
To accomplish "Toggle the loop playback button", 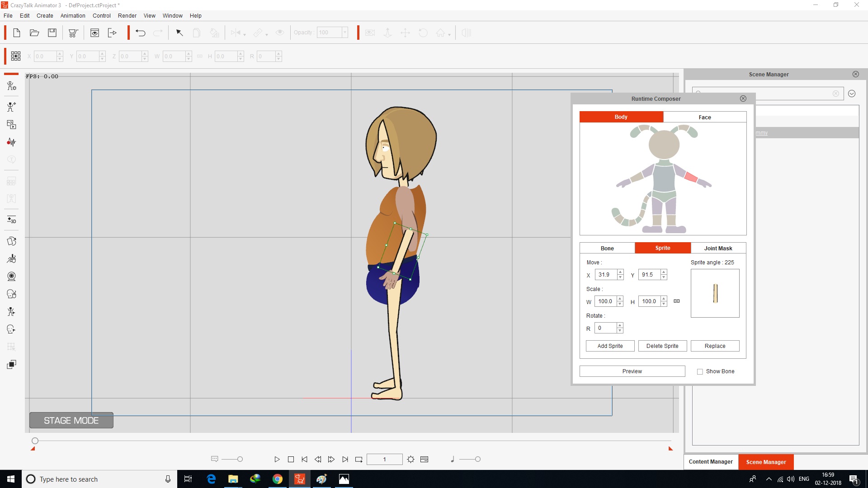I will click(x=359, y=460).
